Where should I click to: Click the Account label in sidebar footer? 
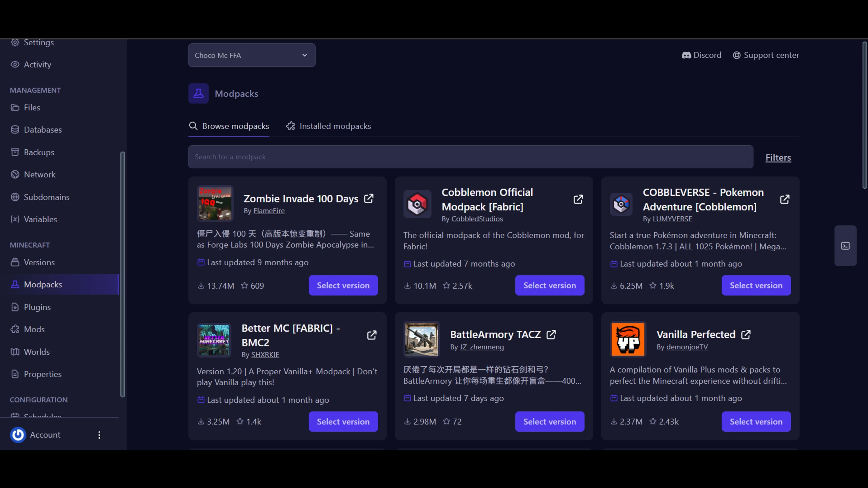(45, 435)
